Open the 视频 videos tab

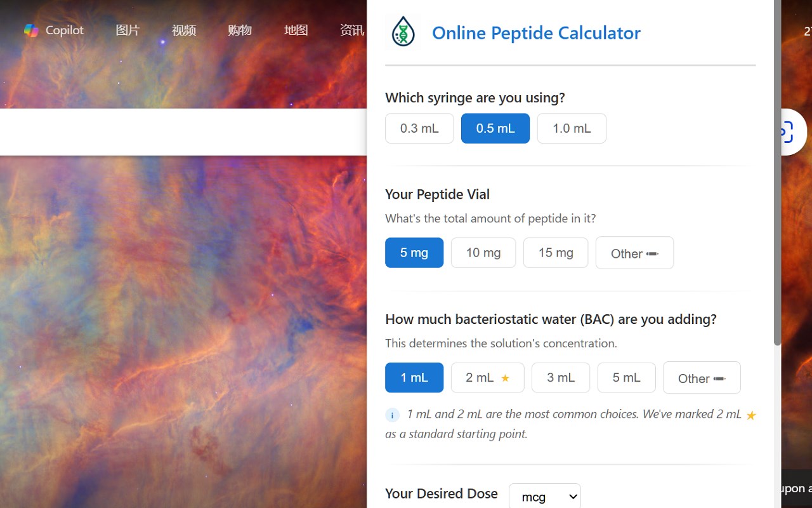click(184, 30)
